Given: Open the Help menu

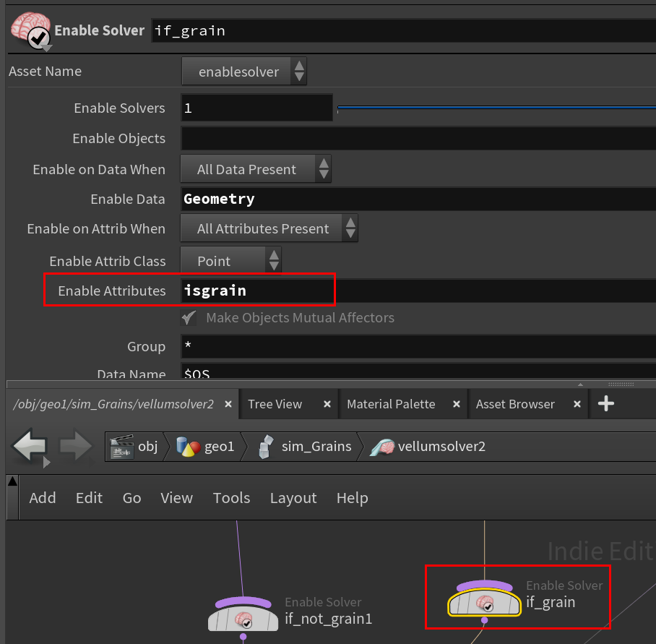Looking at the screenshot, I should pyautogui.click(x=353, y=498).
